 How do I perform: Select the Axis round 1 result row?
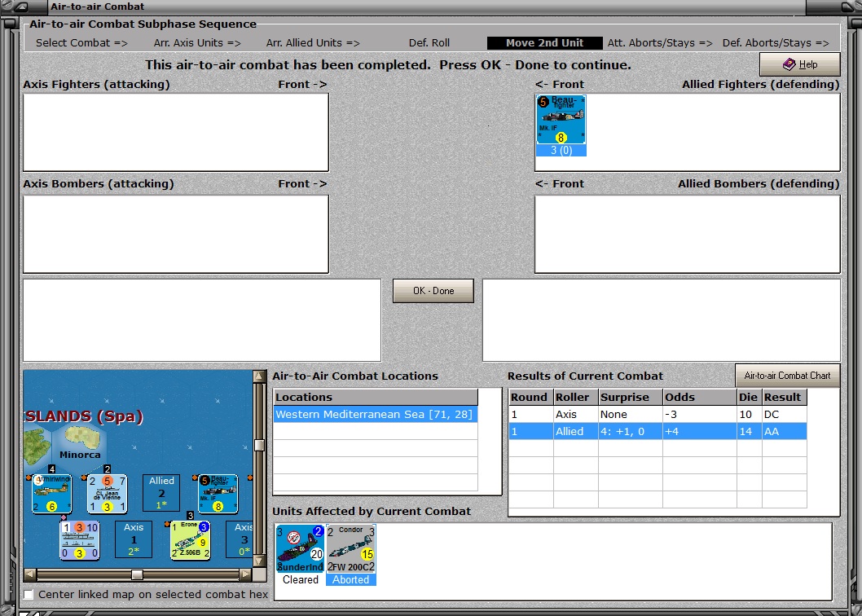[x=657, y=414]
